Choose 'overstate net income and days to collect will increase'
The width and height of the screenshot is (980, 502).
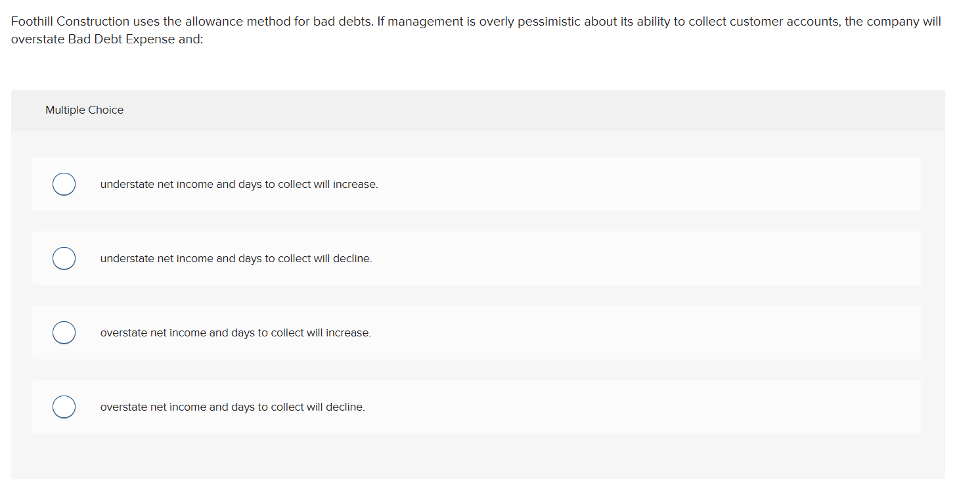pyautogui.click(x=235, y=332)
